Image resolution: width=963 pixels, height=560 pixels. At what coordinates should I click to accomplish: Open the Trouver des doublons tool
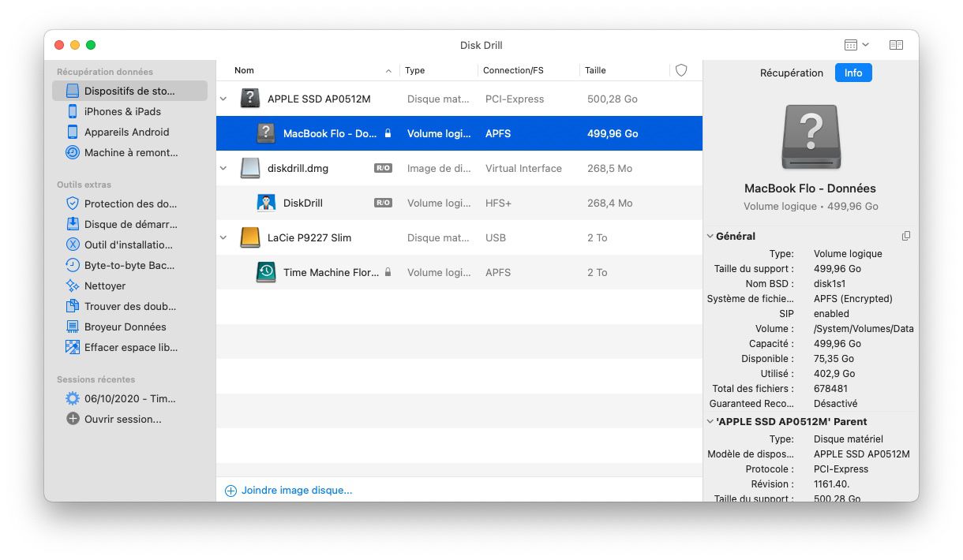pos(129,306)
